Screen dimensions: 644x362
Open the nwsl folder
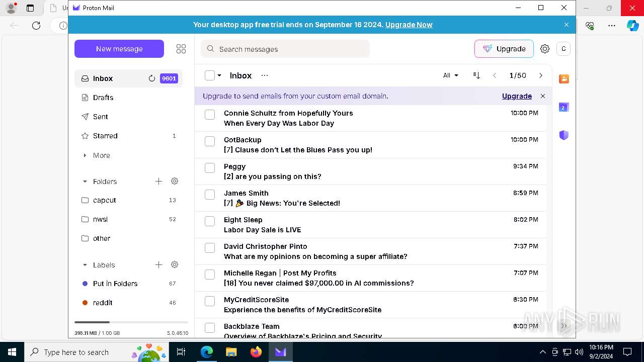(128, 219)
